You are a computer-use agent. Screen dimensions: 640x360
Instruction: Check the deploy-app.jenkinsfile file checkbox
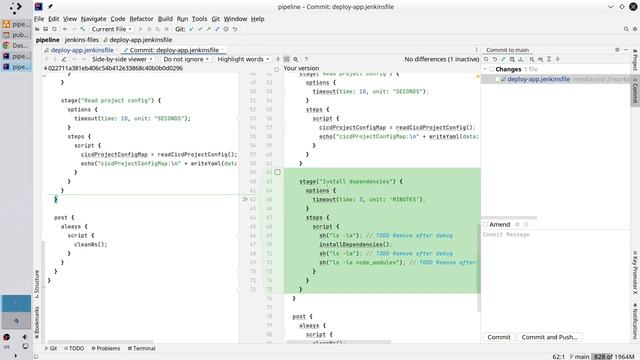[498, 79]
